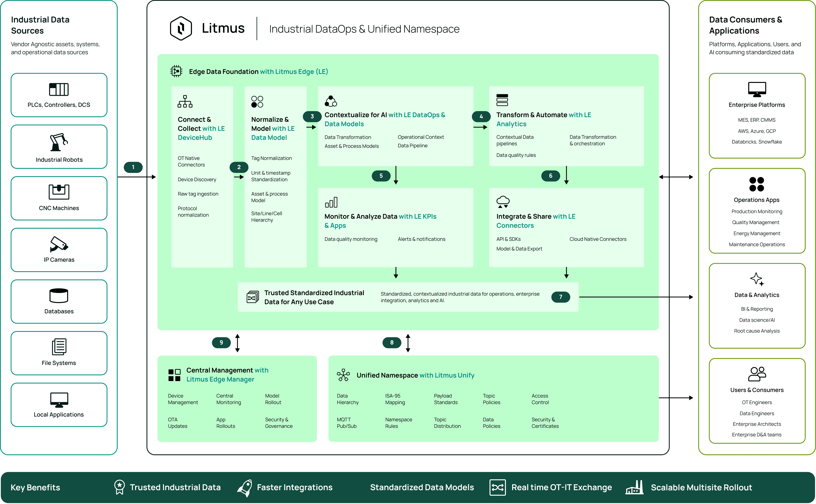
Task: Click the Trusted Industrial Data badge icon
Action: 119,487
